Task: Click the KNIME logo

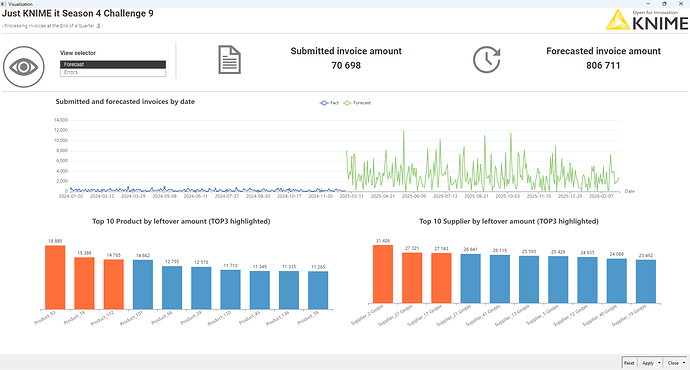Action: [x=647, y=20]
